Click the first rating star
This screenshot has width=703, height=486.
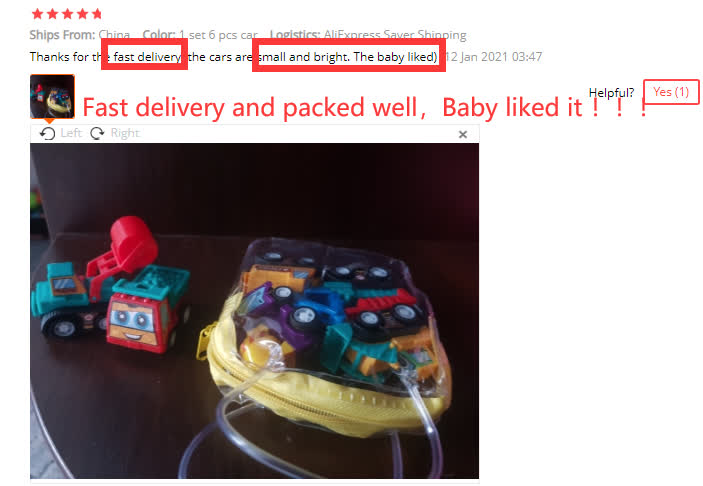click(38, 14)
